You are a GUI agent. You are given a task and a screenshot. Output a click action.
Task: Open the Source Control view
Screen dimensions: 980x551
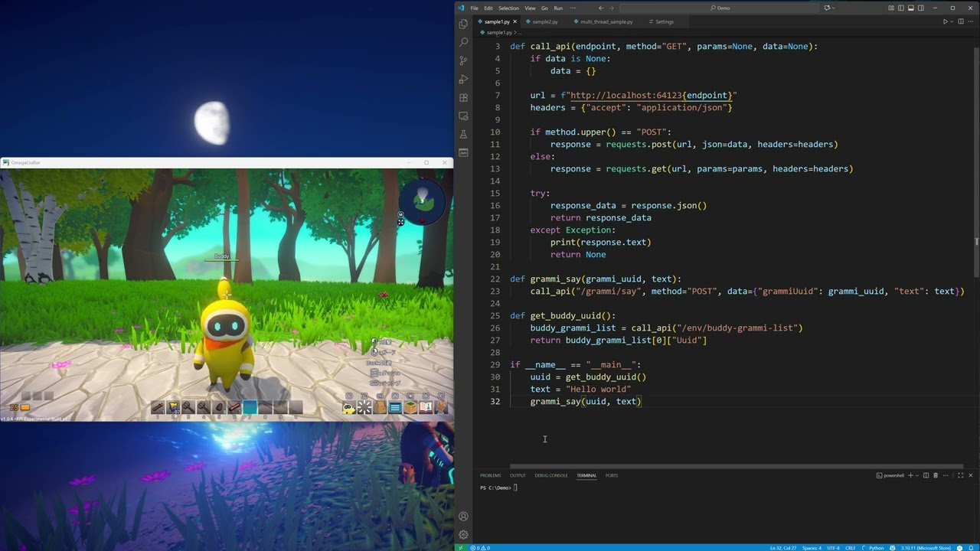tap(463, 60)
